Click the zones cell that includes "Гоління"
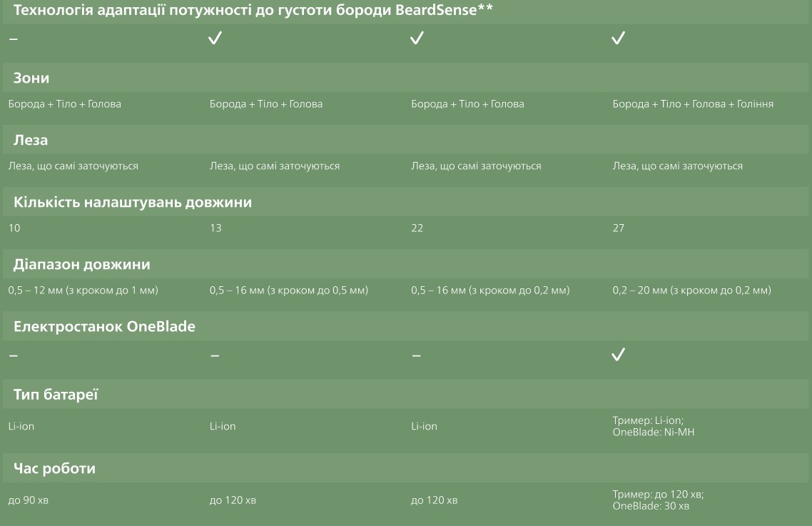812x526 pixels. click(x=693, y=104)
